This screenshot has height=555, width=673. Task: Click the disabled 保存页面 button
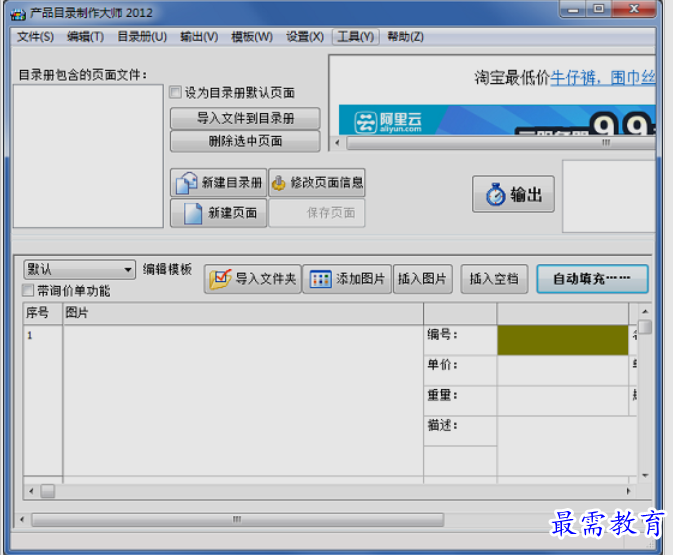point(317,213)
